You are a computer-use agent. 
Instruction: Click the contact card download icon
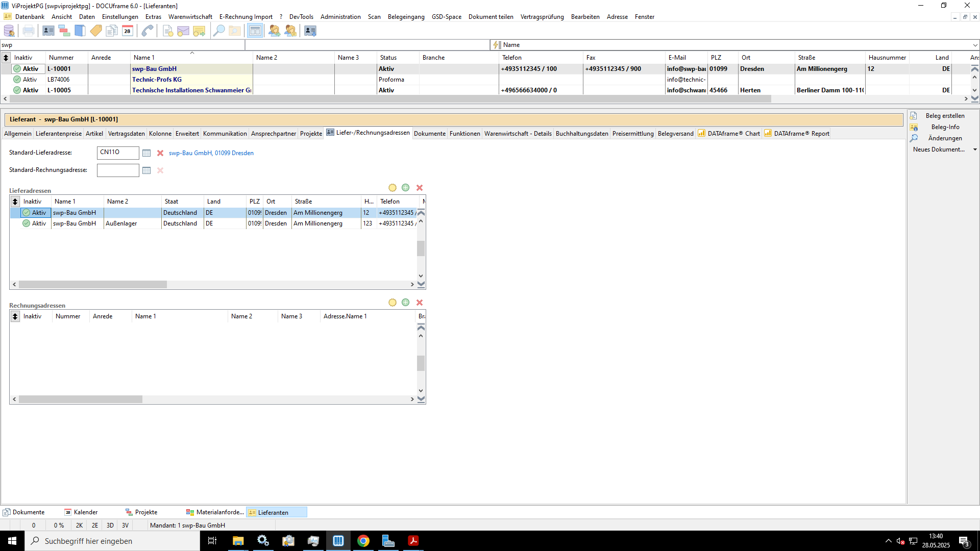[310, 31]
